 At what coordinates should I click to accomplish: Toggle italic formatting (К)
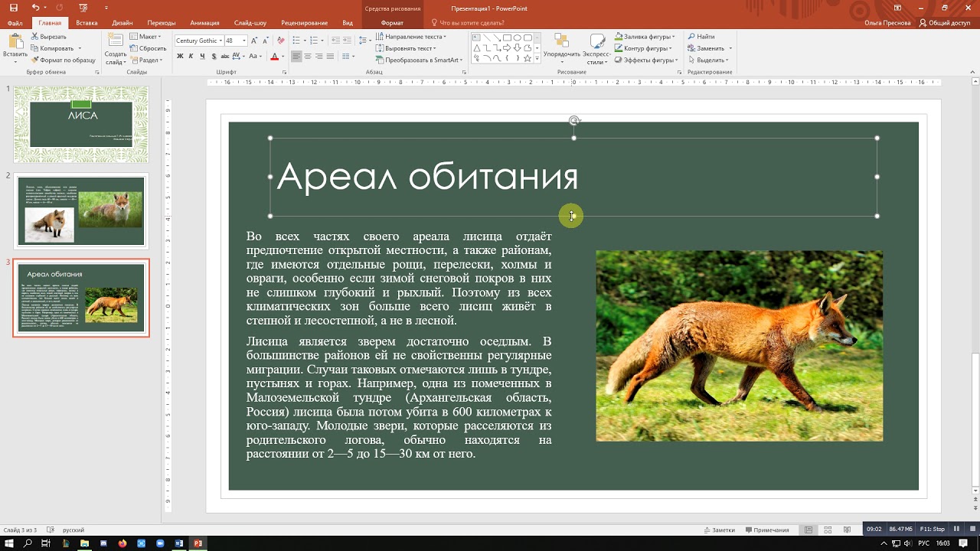[191, 57]
